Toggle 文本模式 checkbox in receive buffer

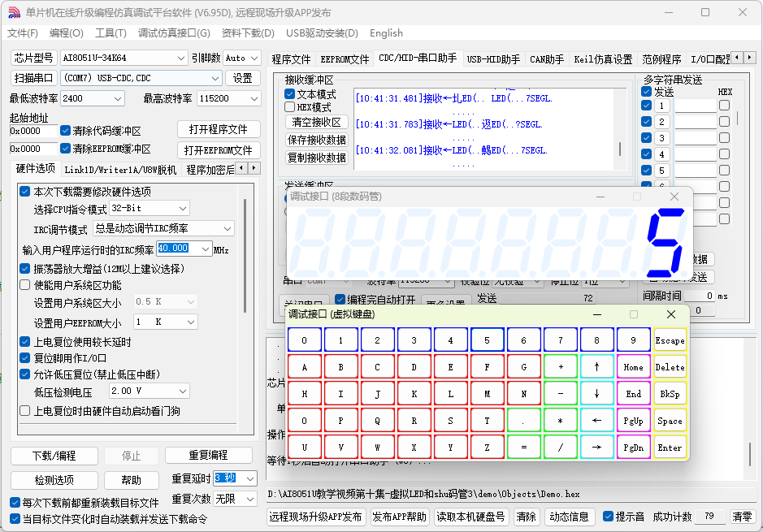[x=289, y=94]
